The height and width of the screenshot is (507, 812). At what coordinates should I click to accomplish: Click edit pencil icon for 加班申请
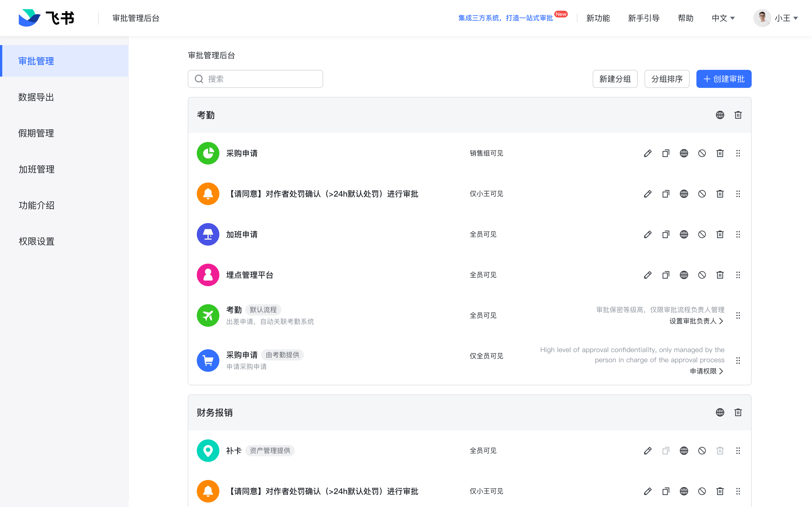click(648, 234)
